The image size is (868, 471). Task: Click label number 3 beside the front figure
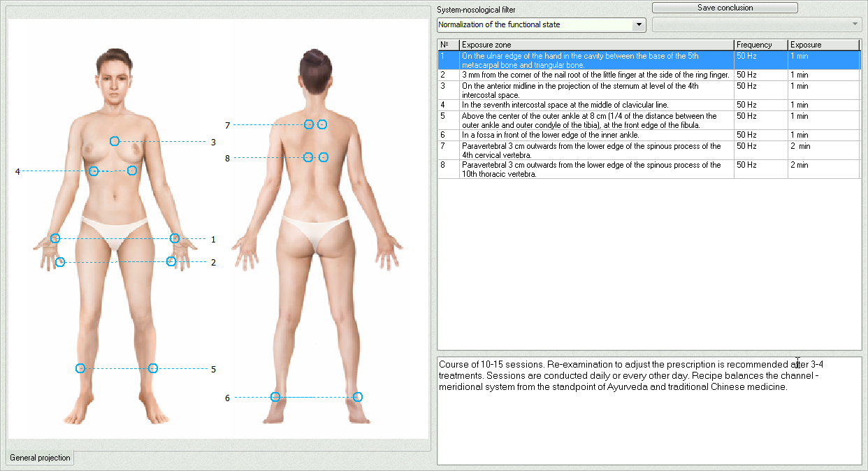213,142
